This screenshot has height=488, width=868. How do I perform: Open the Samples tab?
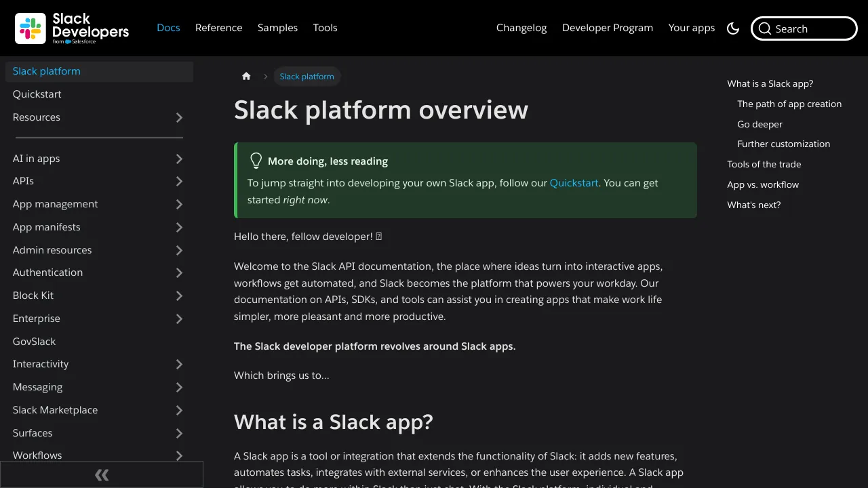coord(277,28)
